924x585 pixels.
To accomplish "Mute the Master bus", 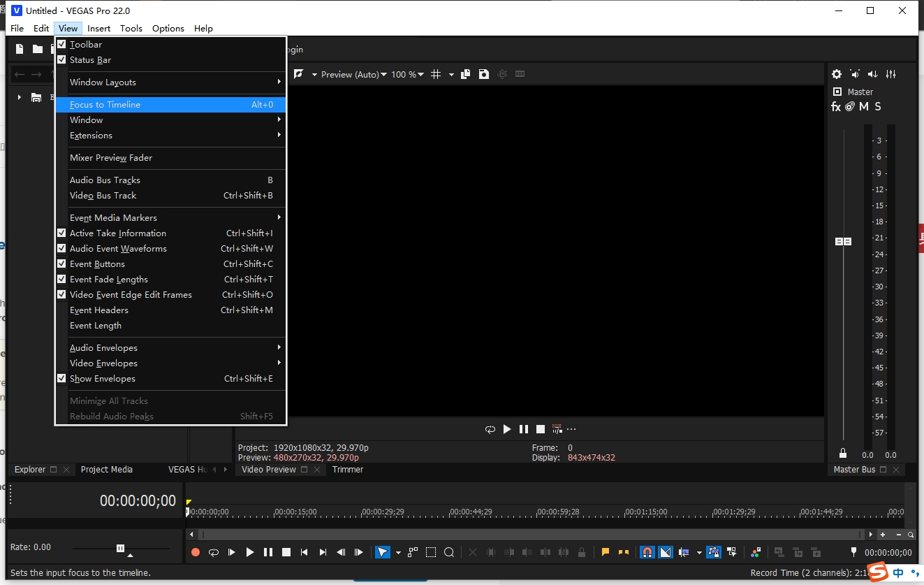I will pos(864,107).
